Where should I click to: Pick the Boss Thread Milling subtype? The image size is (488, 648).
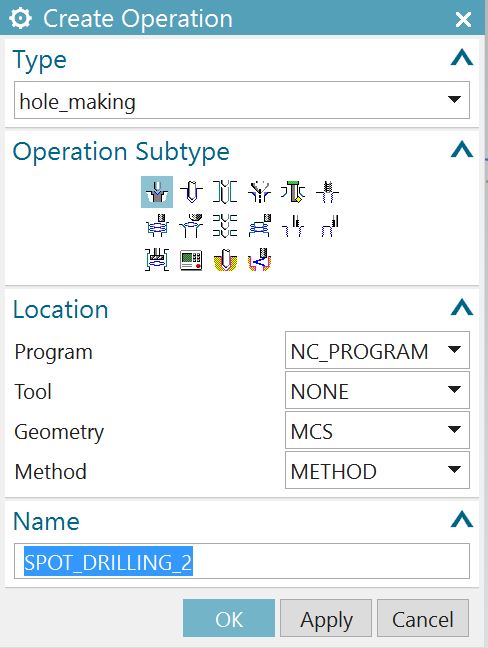329,226
